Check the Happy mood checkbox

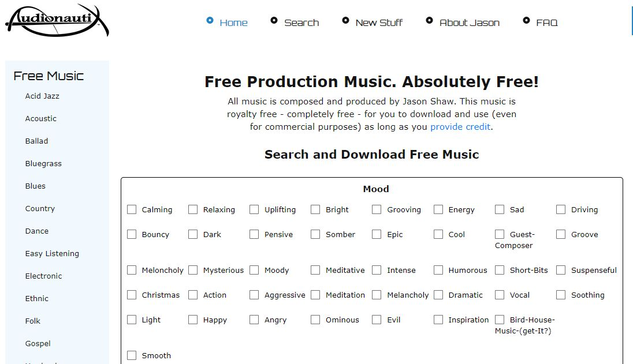tap(193, 320)
